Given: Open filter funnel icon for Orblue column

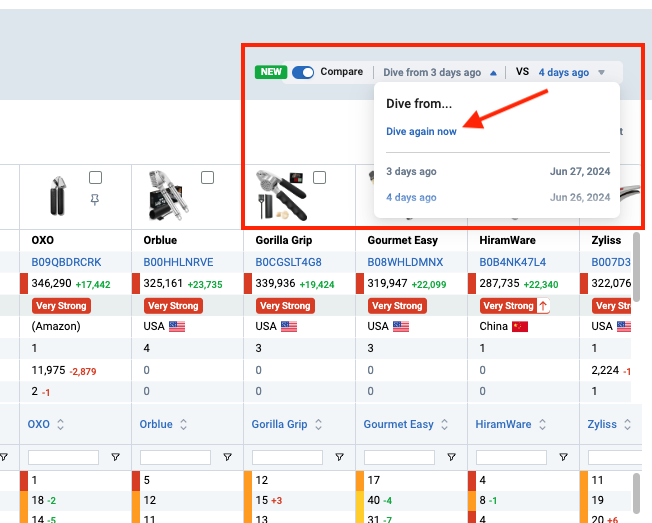Looking at the screenshot, I should click(x=227, y=457).
